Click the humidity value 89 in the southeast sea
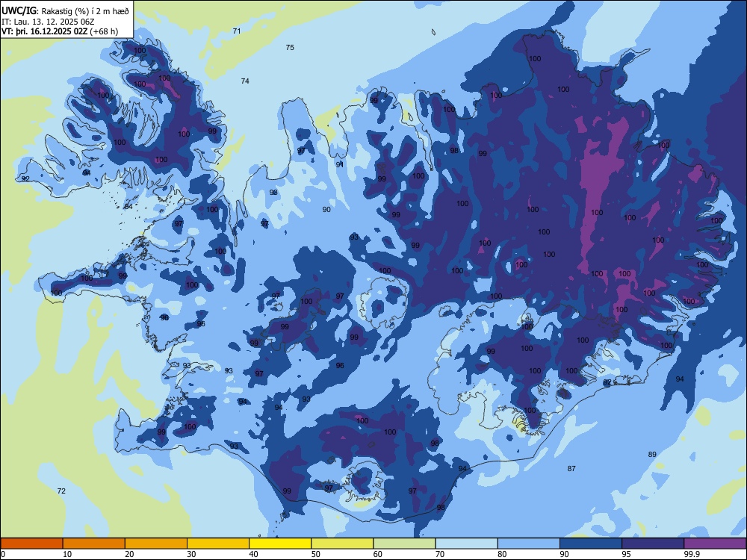This screenshot has width=747, height=560. coord(652,454)
